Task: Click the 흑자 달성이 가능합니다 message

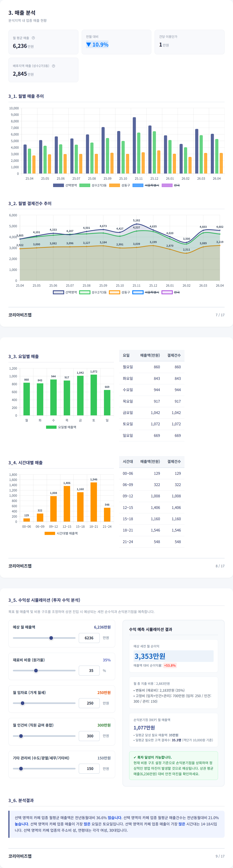Action: coord(153,757)
